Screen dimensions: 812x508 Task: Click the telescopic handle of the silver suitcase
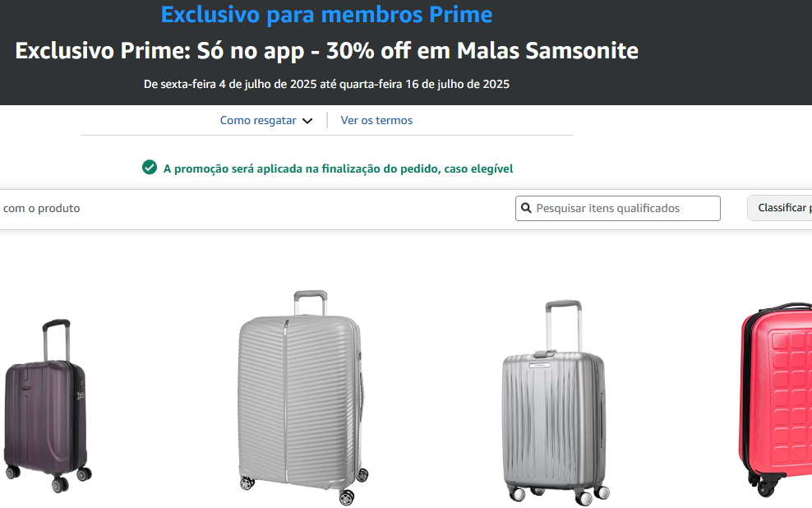tap(563, 325)
